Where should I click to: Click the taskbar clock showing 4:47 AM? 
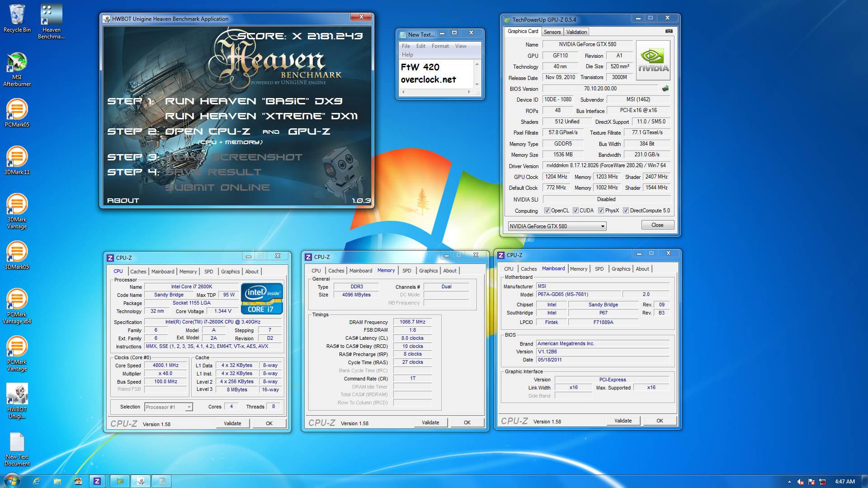click(x=844, y=482)
